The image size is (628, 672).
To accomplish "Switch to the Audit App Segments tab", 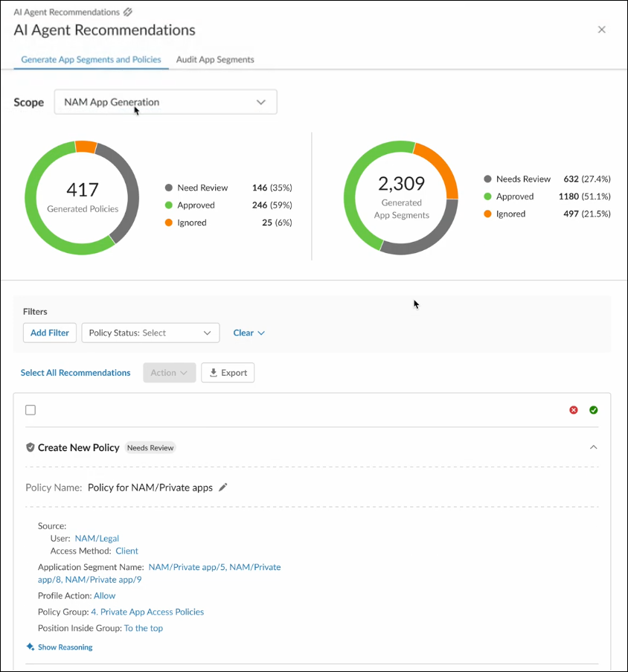I will point(215,60).
